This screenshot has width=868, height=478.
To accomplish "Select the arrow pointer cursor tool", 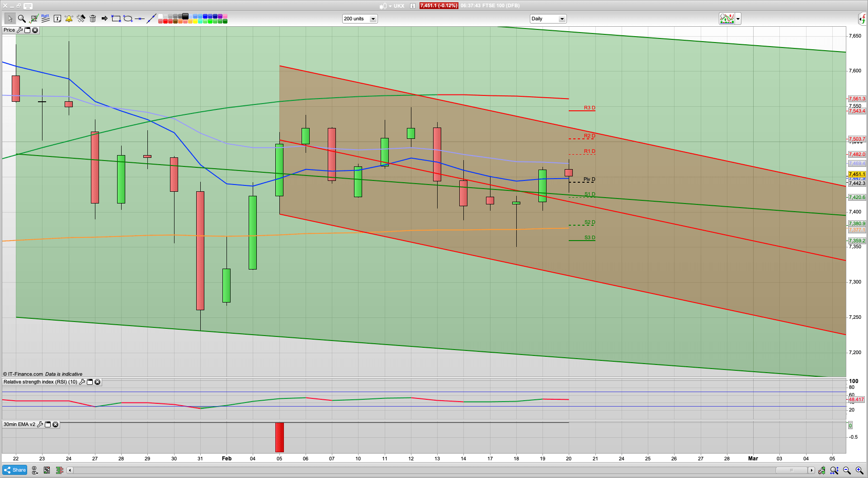I will click(10, 19).
